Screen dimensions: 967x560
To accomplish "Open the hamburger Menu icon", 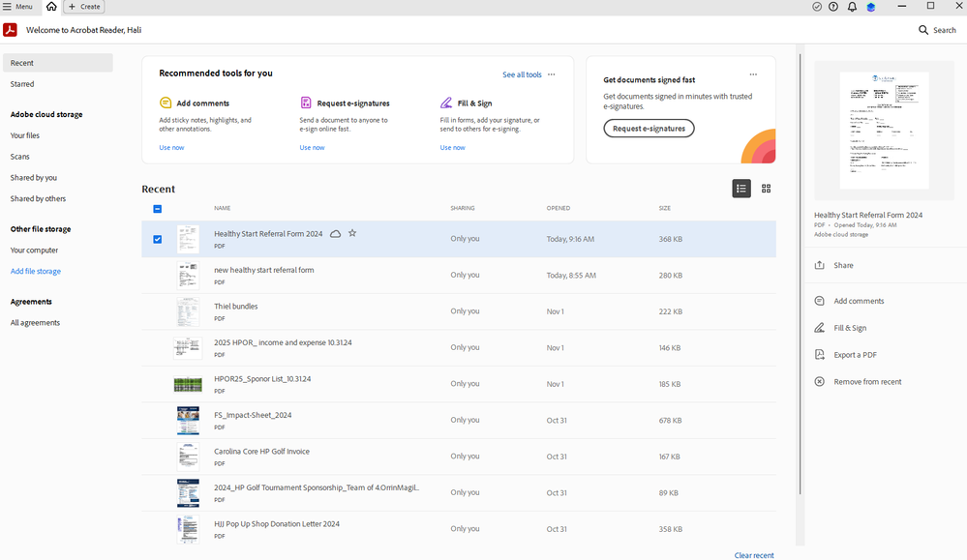I will tap(7, 7).
